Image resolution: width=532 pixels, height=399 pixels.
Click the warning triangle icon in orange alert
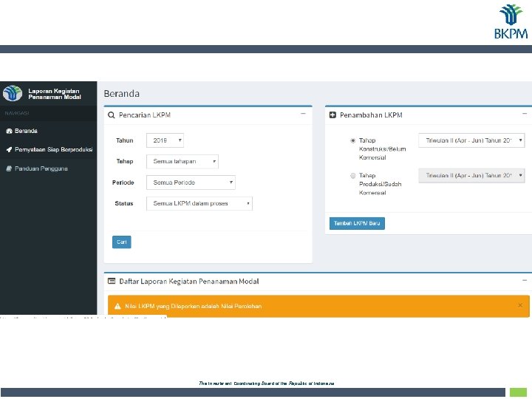point(117,307)
